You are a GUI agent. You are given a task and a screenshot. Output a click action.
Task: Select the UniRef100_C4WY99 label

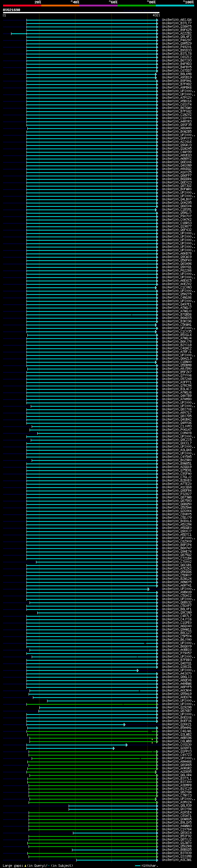click(x=177, y=152)
